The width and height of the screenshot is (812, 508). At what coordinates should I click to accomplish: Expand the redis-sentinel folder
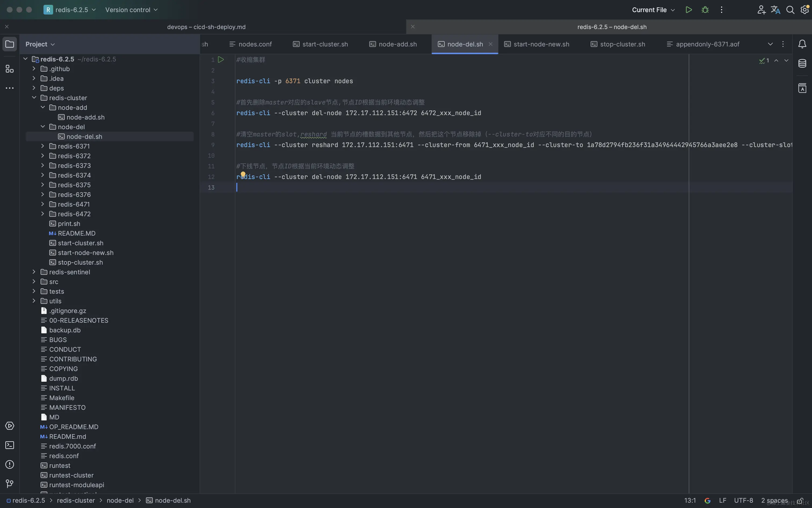pos(34,271)
